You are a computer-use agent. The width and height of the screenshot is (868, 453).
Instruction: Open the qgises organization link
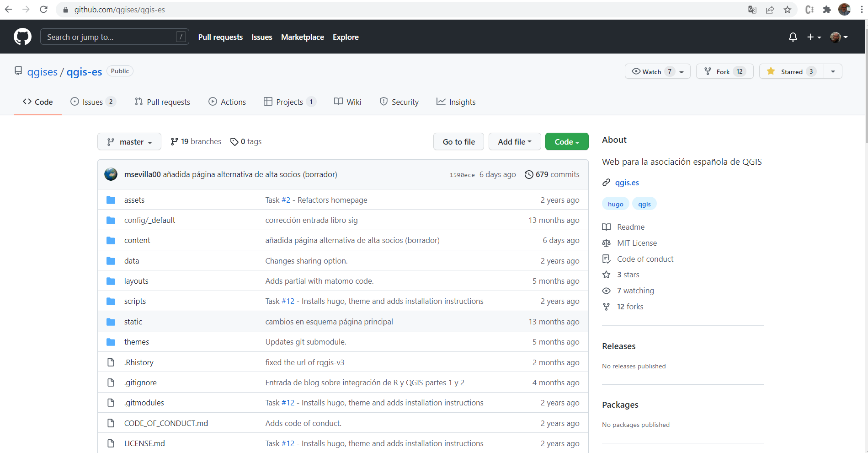(42, 72)
